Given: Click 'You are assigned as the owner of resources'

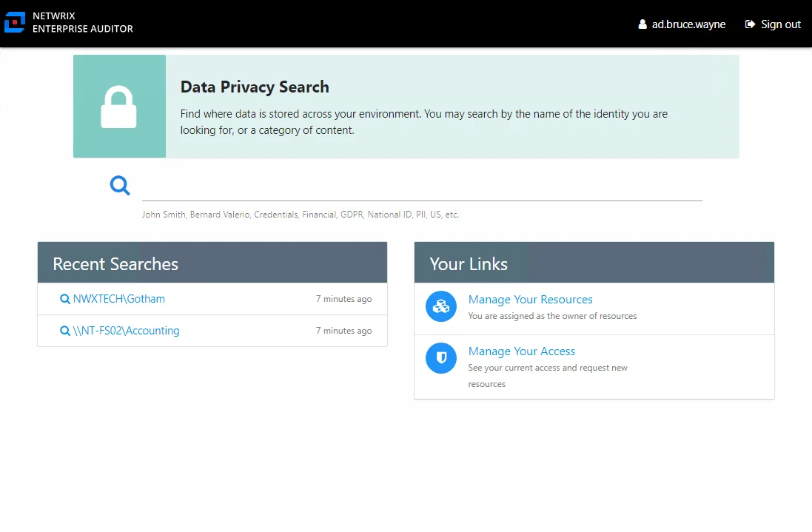Looking at the screenshot, I should point(552,316).
